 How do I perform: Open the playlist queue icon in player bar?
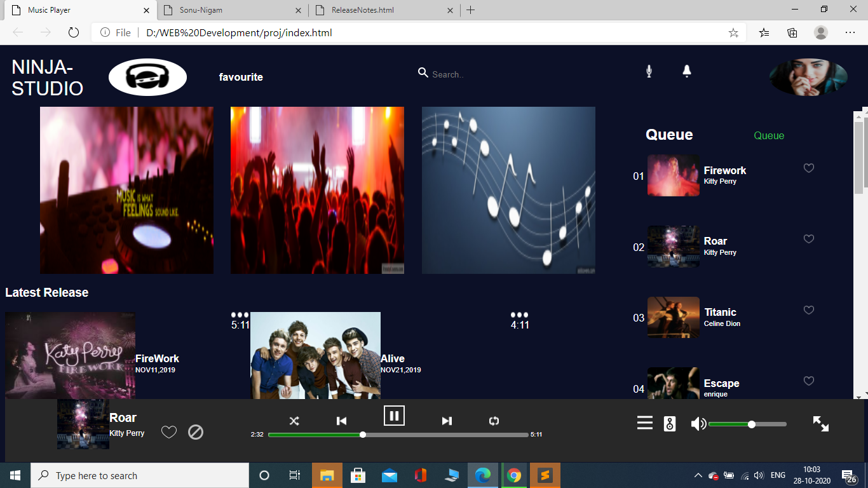click(x=644, y=423)
